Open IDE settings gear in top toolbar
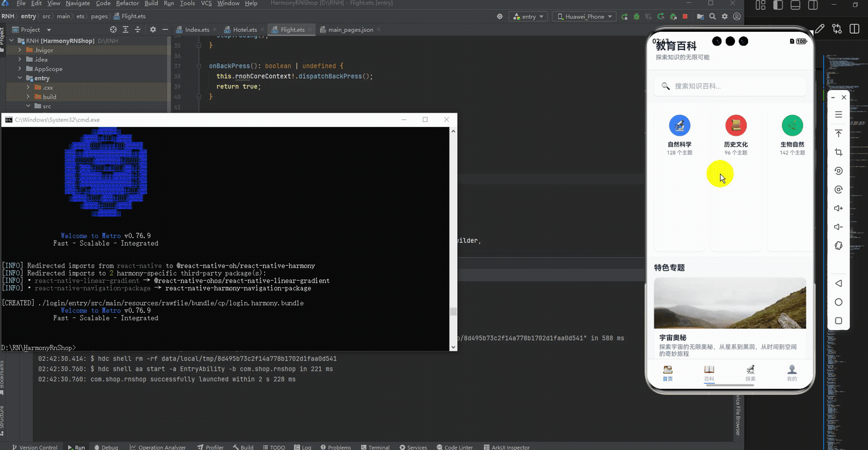 pos(725,17)
